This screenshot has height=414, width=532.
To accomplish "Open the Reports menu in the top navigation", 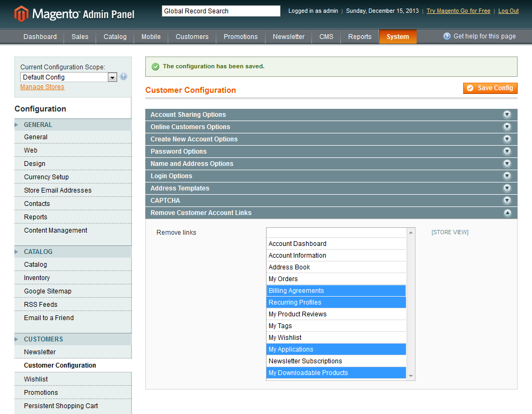I will (x=359, y=37).
